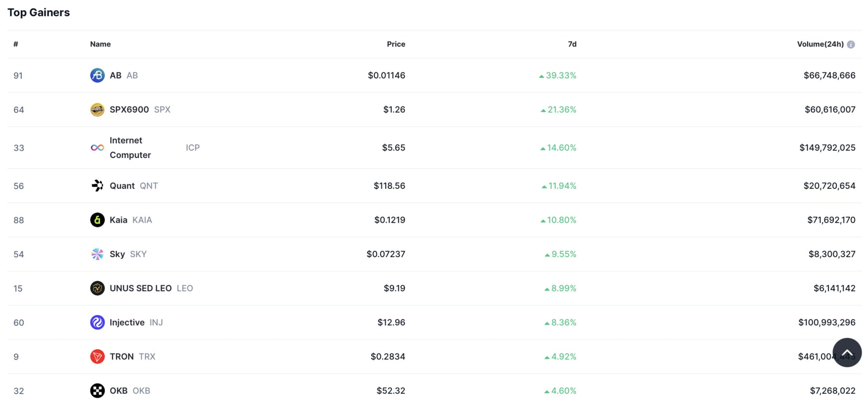Click the SPX6900 coin logo
The width and height of the screenshot is (868, 405).
(97, 110)
